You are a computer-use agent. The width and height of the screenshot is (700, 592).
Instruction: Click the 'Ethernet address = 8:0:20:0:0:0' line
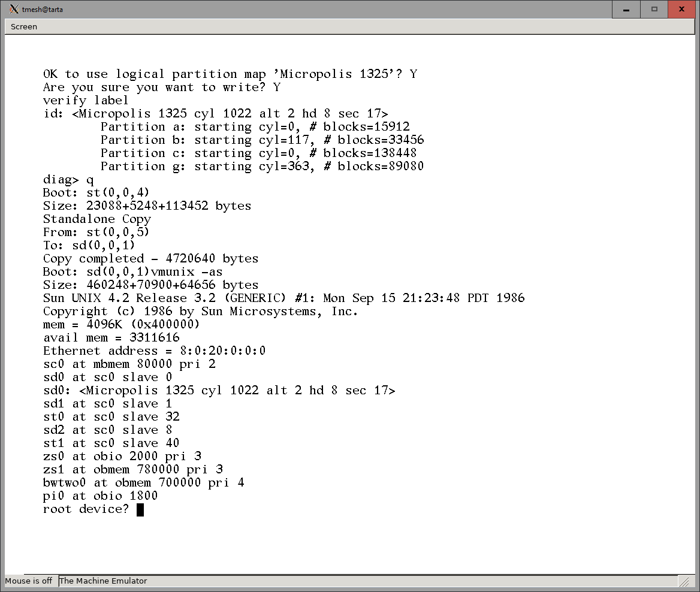coord(154,351)
